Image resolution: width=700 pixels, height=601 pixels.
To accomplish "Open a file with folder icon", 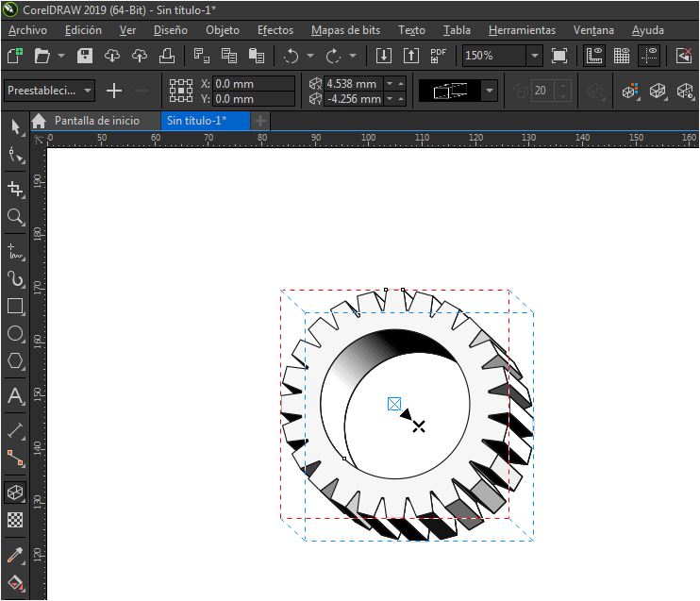I will pos(42,56).
